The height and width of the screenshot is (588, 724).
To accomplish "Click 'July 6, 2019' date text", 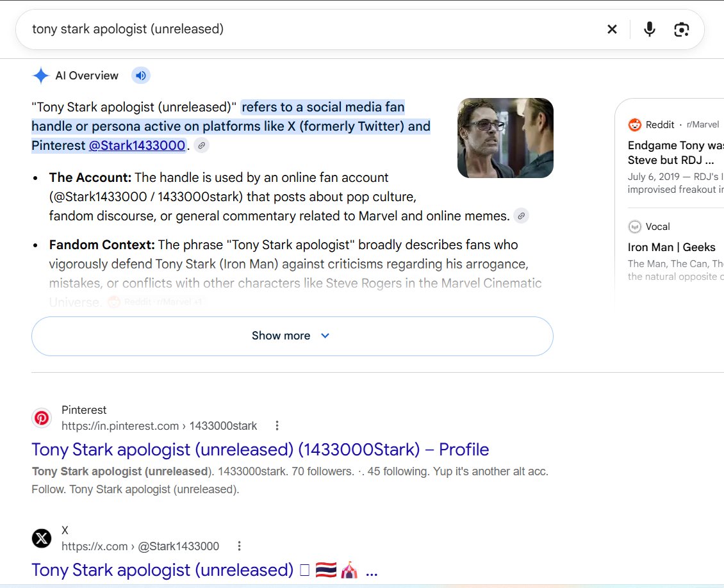I will click(654, 177).
